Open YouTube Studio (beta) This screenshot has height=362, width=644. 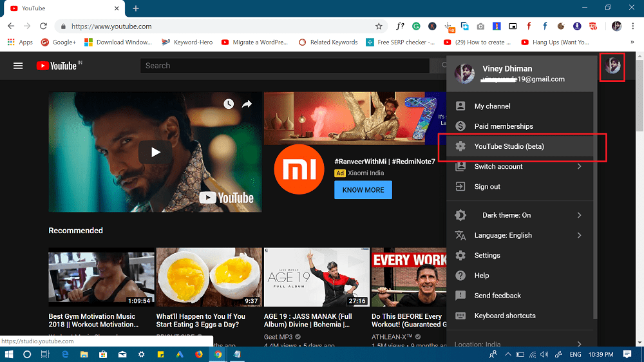click(520, 146)
